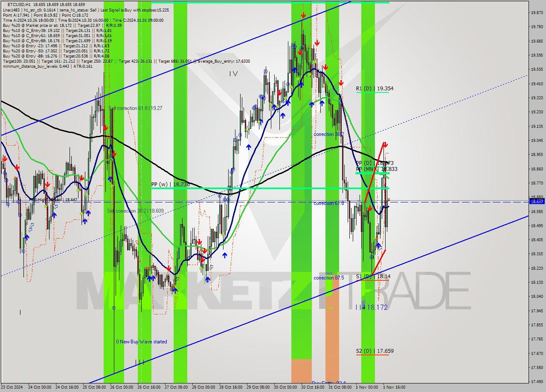
Task: Click the 19.045 value on price axis
Action: tap(537, 140)
